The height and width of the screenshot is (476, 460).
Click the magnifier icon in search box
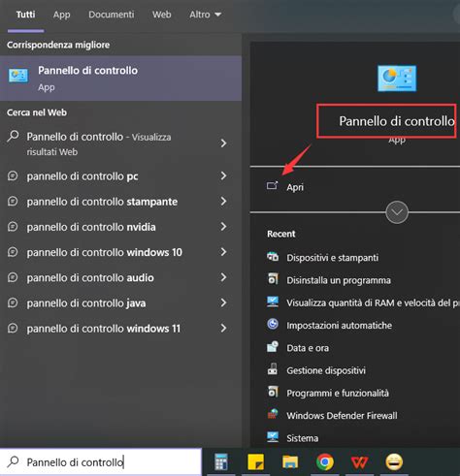tap(13, 461)
